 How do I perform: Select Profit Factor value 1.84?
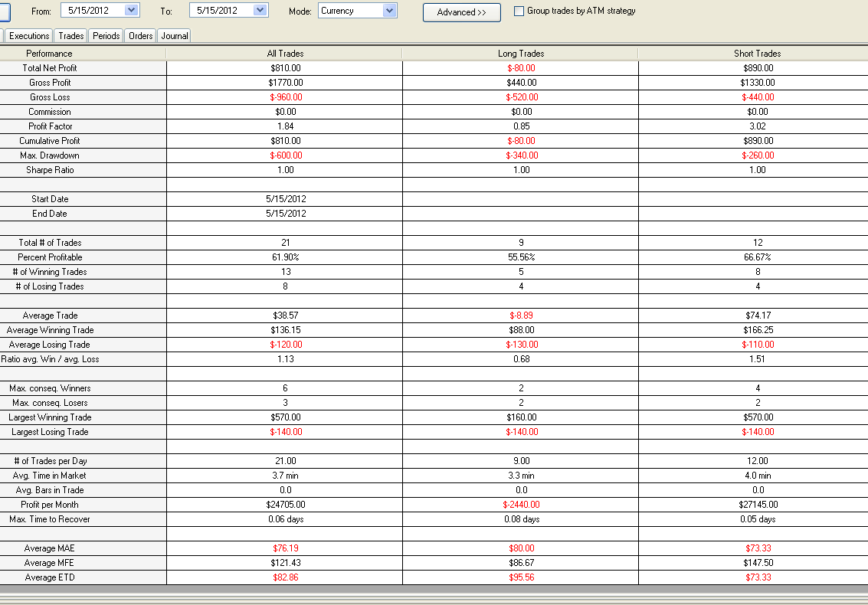tap(286, 126)
